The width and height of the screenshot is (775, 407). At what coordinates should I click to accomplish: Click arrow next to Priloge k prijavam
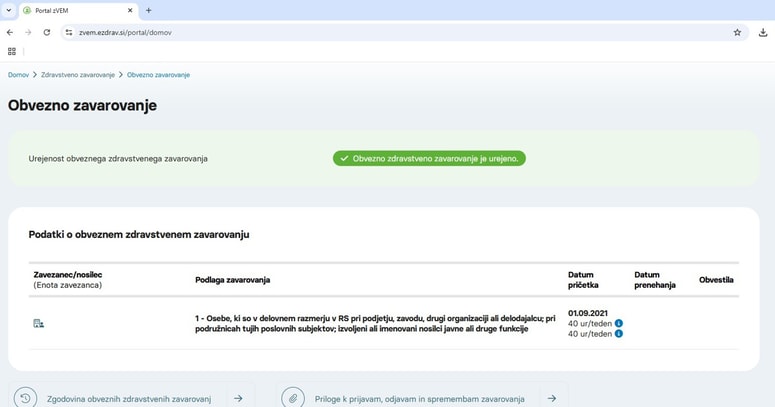(552, 398)
